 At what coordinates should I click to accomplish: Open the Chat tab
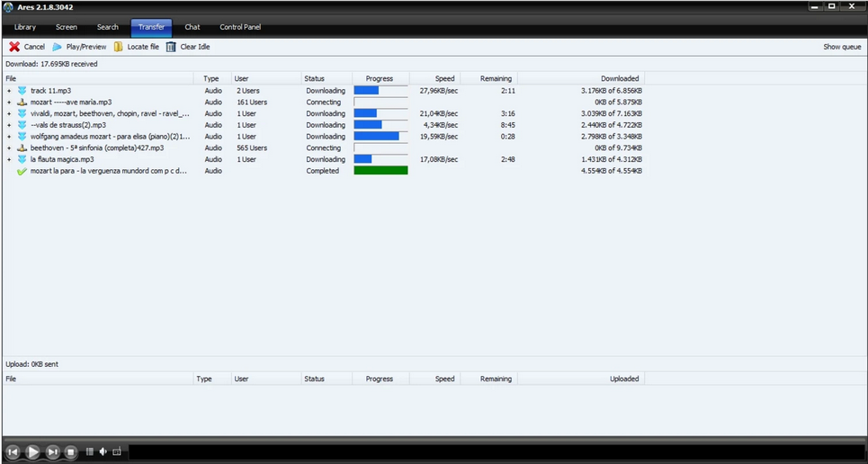click(192, 27)
